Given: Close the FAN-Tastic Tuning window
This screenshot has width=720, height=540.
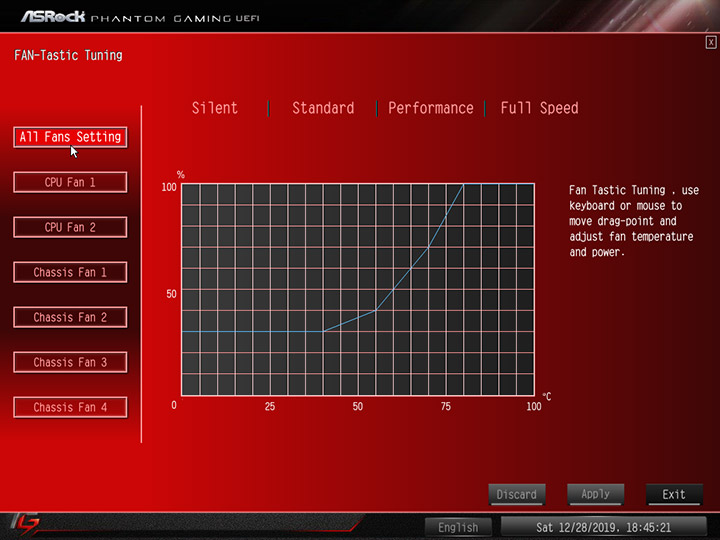Looking at the screenshot, I should click(x=711, y=43).
